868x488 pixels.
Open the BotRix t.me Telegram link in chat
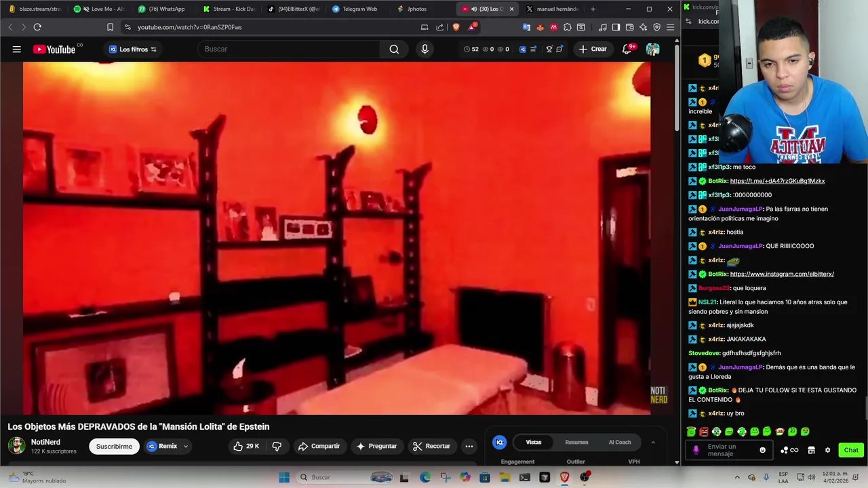[x=777, y=181]
